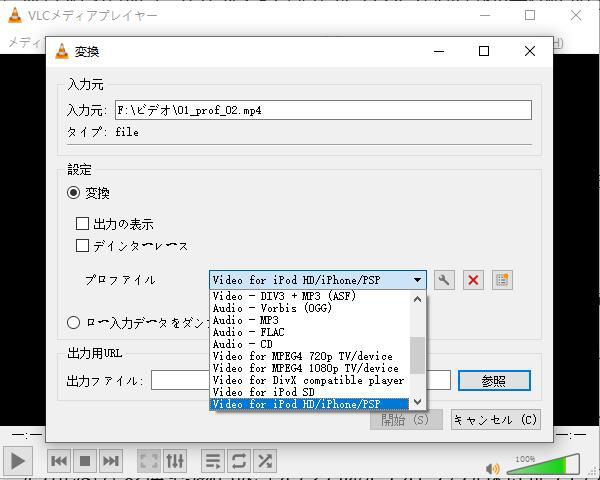
Task: Maximize the 変換 convert dialog
Action: point(484,51)
